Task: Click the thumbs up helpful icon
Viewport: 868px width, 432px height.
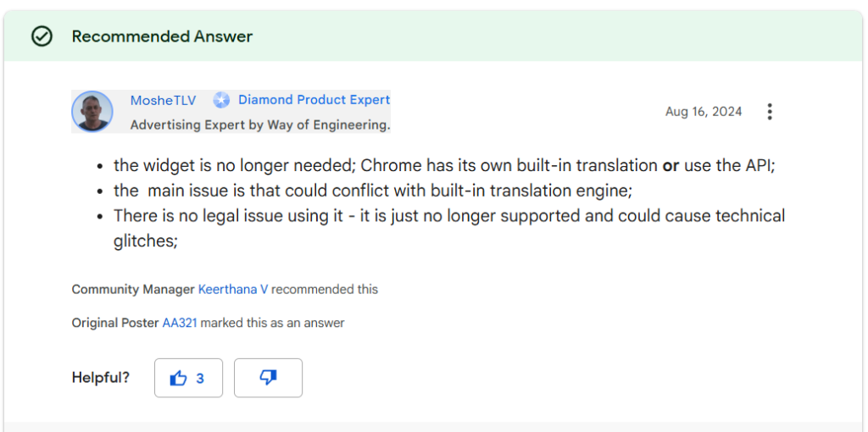Action: (x=178, y=379)
